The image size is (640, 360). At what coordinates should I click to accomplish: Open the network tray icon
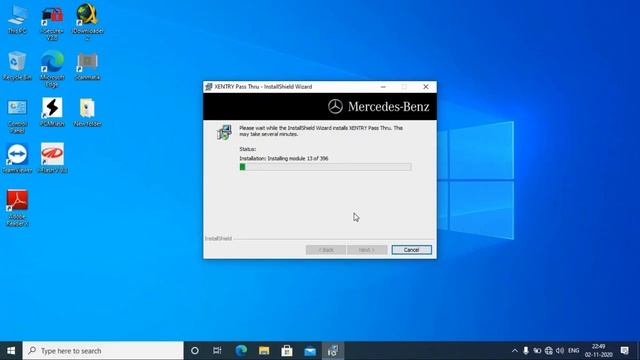pyautogui.click(x=549, y=351)
